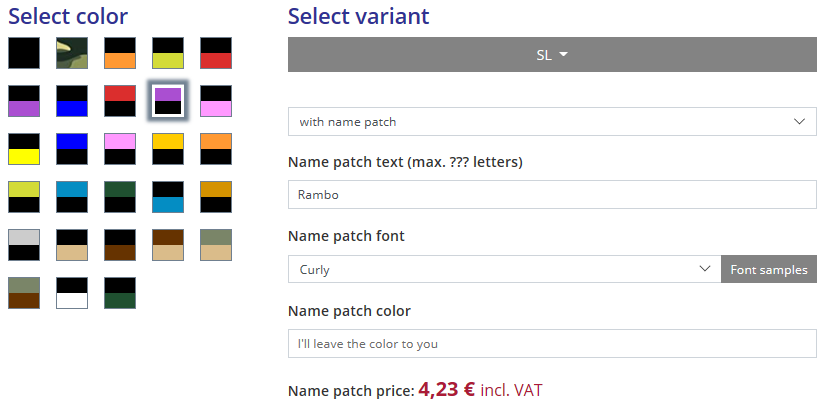The height and width of the screenshot is (415, 821).
Task: Expand the 'with name patch' dropdown
Action: [552, 122]
